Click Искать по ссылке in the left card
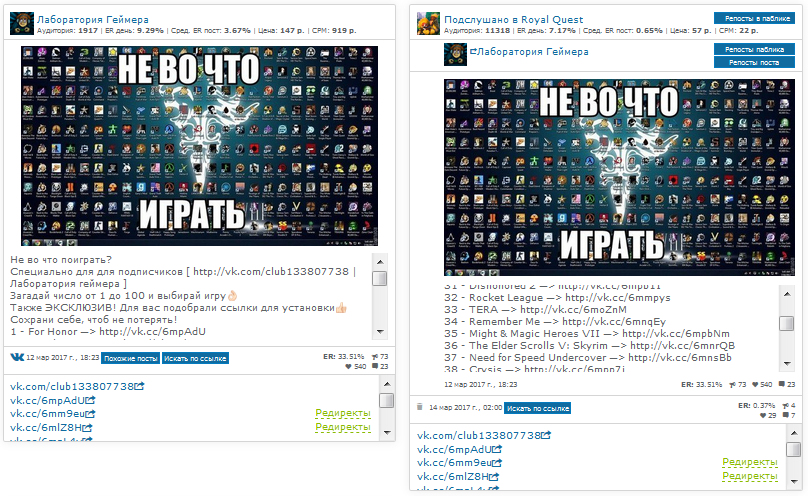 click(x=195, y=358)
